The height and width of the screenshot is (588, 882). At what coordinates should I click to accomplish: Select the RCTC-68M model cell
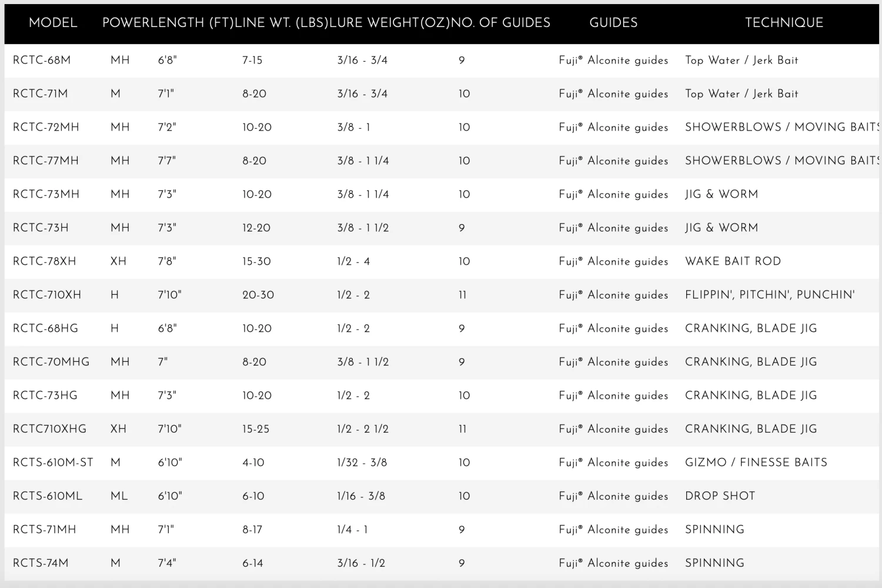pyautogui.click(x=42, y=60)
